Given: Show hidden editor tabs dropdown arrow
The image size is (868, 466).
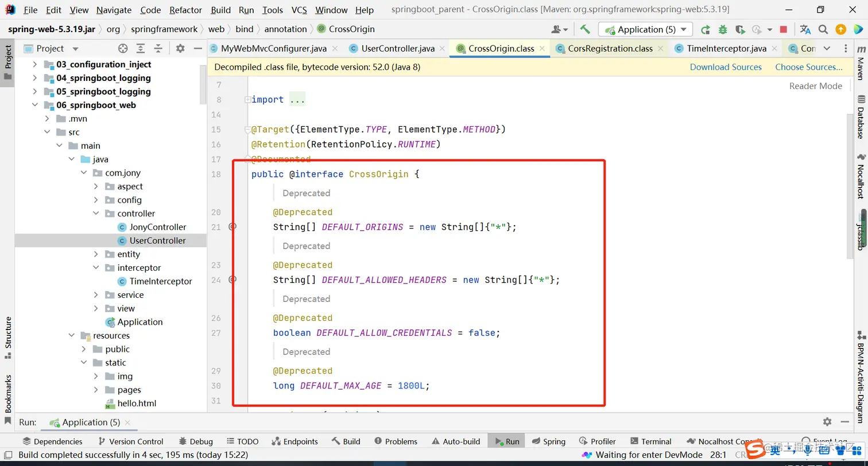Looking at the screenshot, I should point(827,48).
